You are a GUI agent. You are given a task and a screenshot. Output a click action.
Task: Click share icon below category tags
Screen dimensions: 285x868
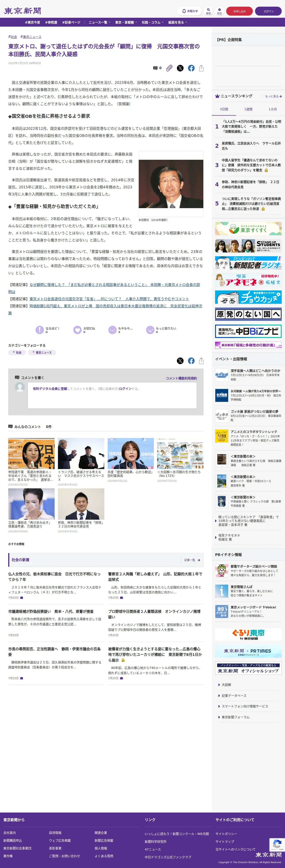[201, 361]
